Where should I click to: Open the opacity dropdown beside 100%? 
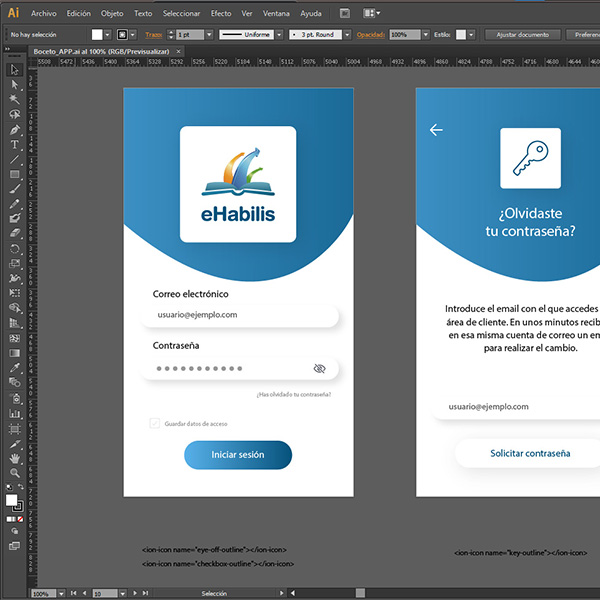pos(426,35)
